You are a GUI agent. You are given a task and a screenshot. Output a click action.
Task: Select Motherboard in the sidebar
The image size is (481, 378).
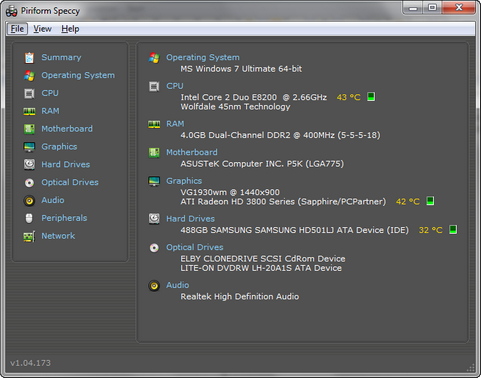(x=67, y=129)
